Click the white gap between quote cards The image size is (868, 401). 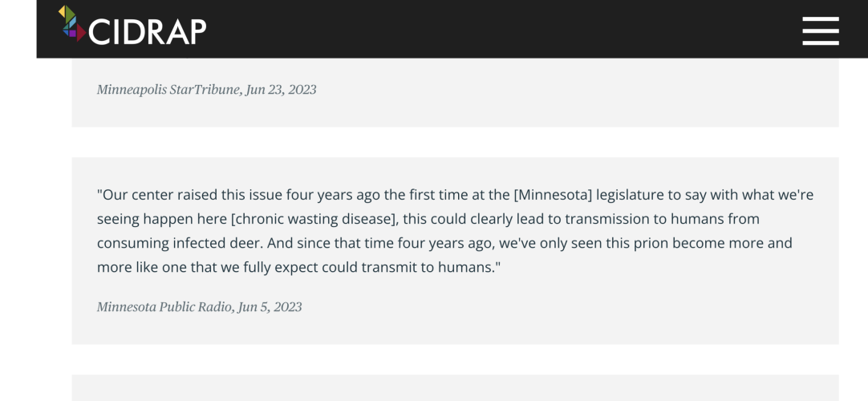pyautogui.click(x=455, y=142)
